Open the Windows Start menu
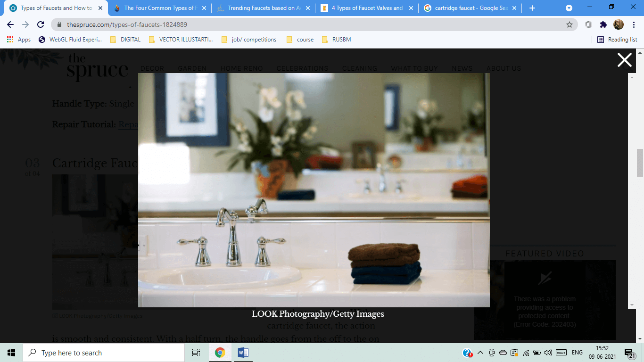This screenshot has width=644, height=362. click(11, 353)
